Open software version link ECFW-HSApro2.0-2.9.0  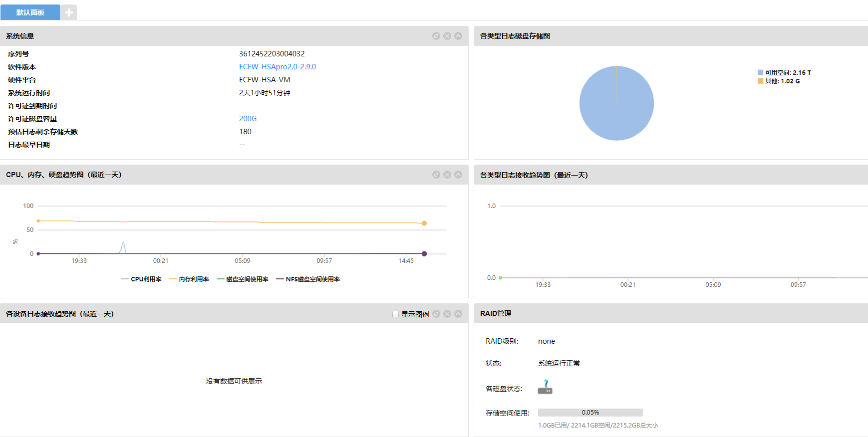[278, 67]
